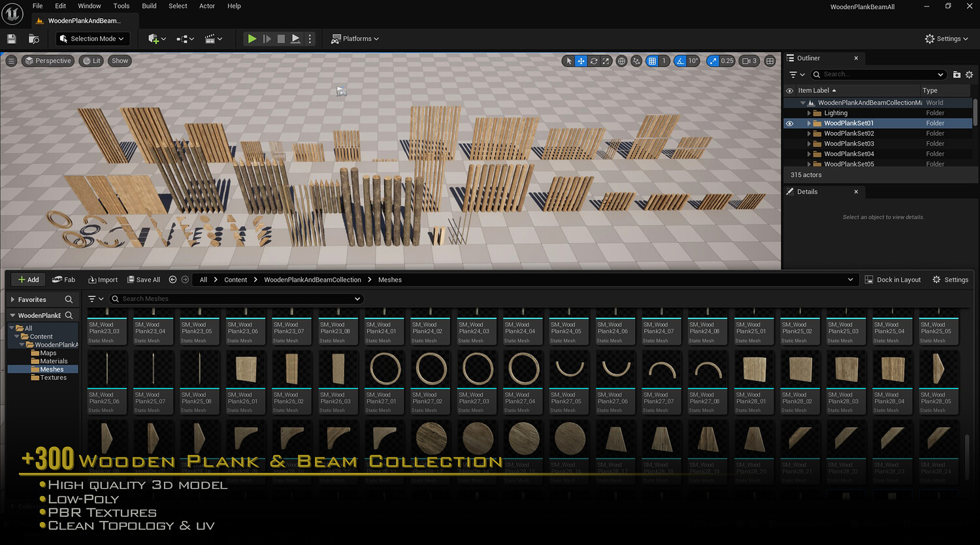
Task: Click the Skip/Advance frame button
Action: click(x=267, y=39)
